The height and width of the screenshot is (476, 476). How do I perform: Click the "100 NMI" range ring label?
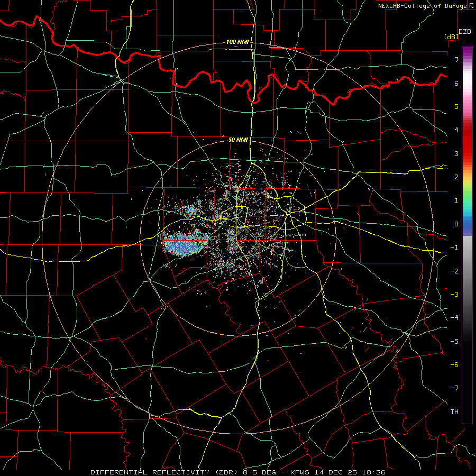pos(237,42)
